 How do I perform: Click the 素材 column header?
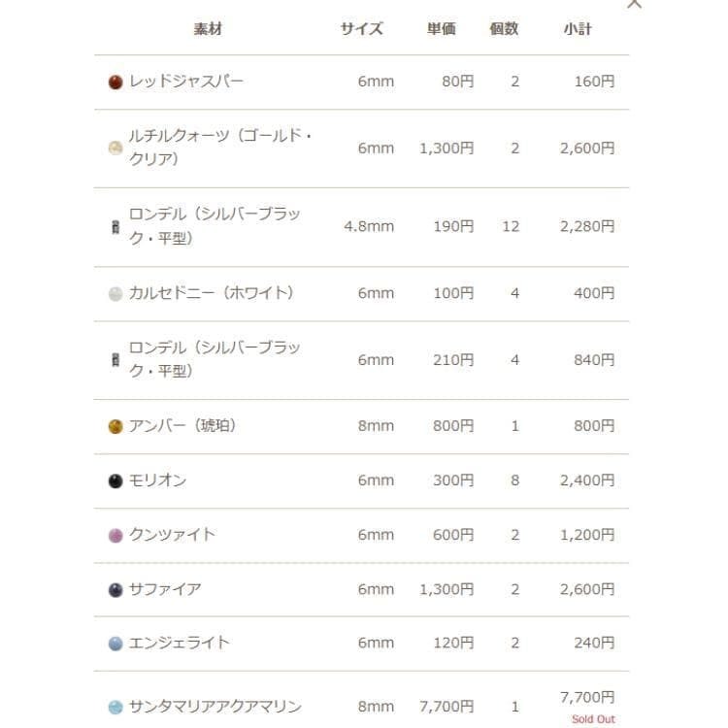(208, 29)
